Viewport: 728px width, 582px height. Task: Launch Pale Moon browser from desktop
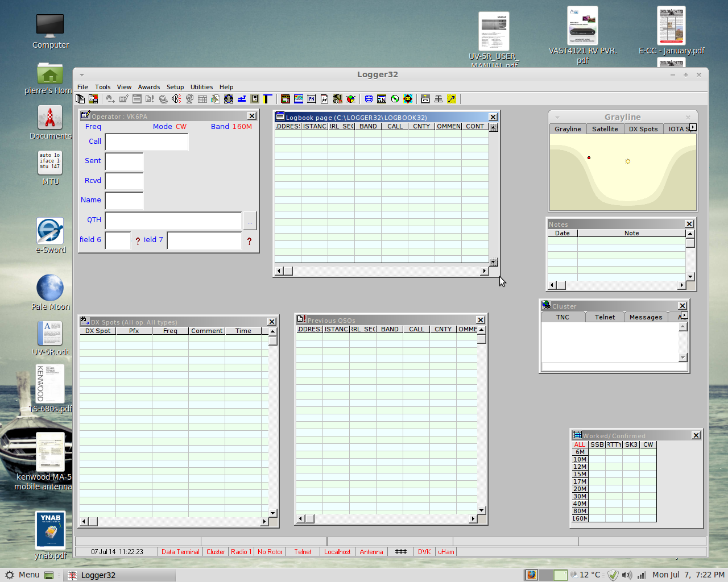pyautogui.click(x=50, y=288)
